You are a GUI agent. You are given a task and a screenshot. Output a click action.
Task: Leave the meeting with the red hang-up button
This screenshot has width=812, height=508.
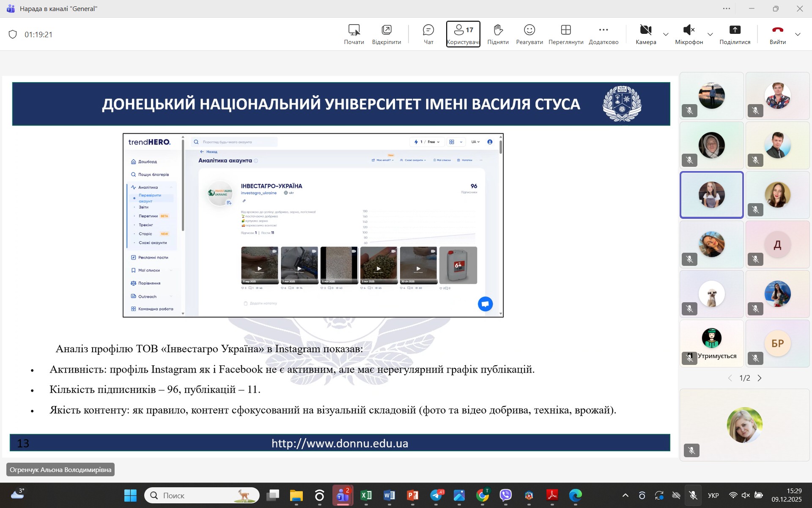777,34
